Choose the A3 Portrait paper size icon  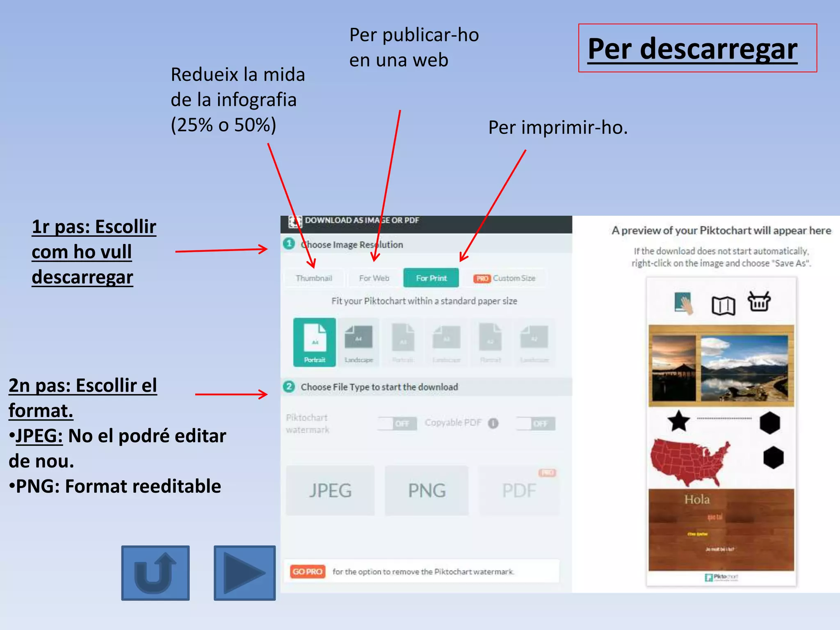[403, 342]
